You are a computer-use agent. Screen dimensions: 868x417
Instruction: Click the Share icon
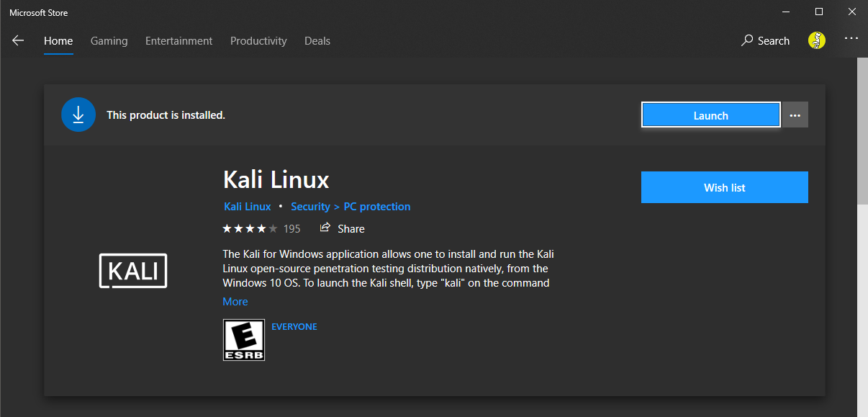[325, 228]
